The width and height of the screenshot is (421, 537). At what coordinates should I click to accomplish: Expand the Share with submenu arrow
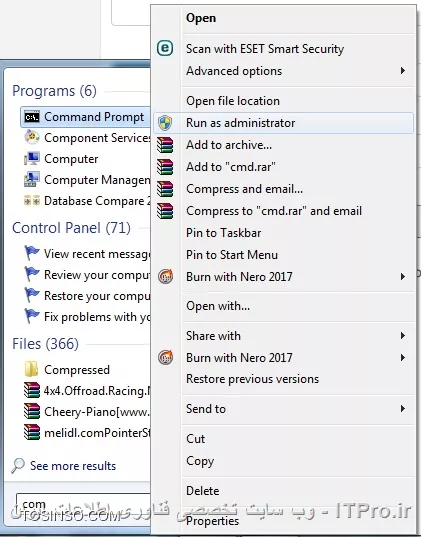[x=403, y=336]
